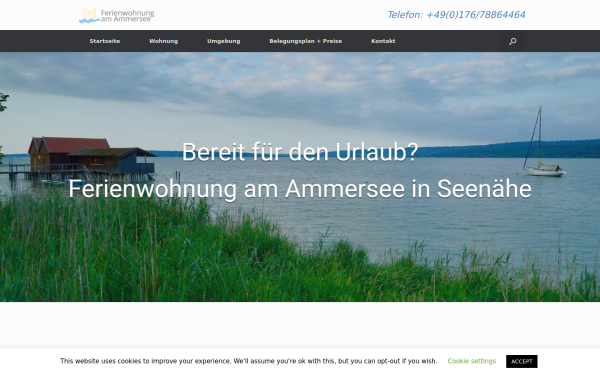The image size is (600, 375).
Task: Open the Wohnung menu item
Action: (x=163, y=41)
